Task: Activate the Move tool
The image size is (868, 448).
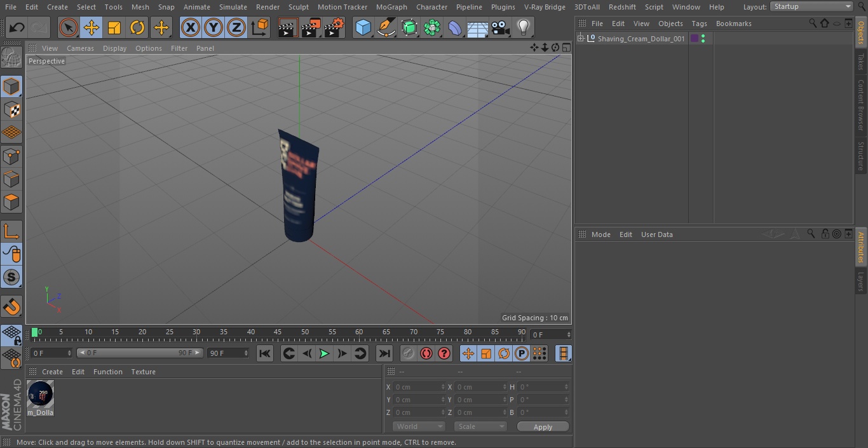Action: coord(92,27)
